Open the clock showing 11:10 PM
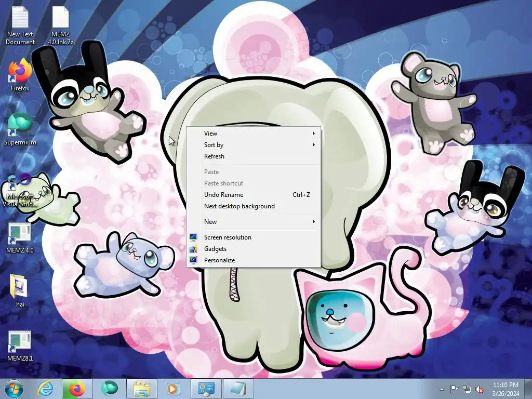The image size is (532, 399). [x=506, y=389]
